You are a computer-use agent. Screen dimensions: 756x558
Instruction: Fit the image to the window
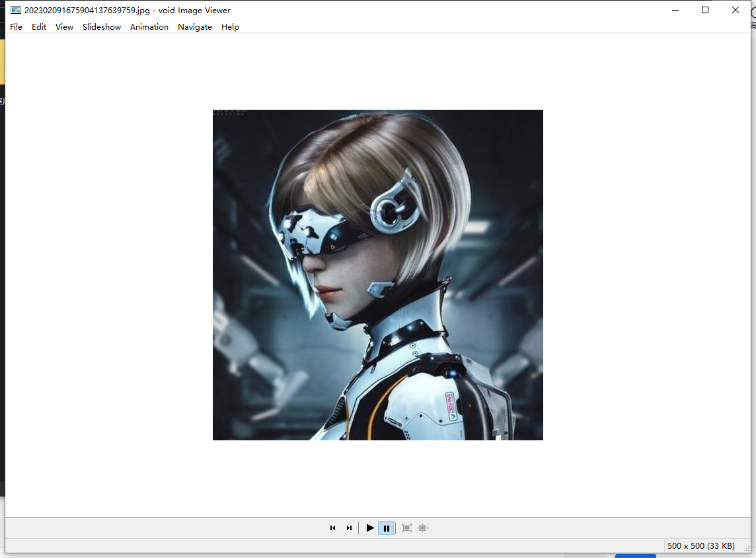pos(406,528)
